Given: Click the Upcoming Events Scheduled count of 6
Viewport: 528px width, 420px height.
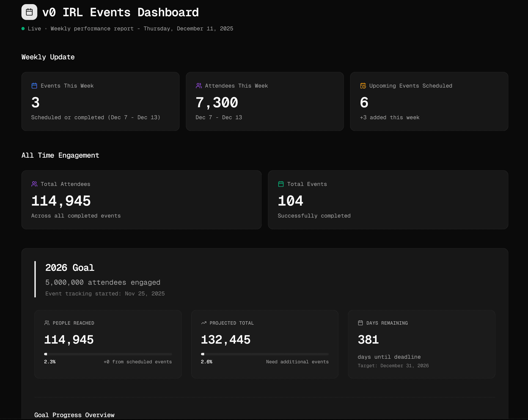Looking at the screenshot, I should point(364,102).
